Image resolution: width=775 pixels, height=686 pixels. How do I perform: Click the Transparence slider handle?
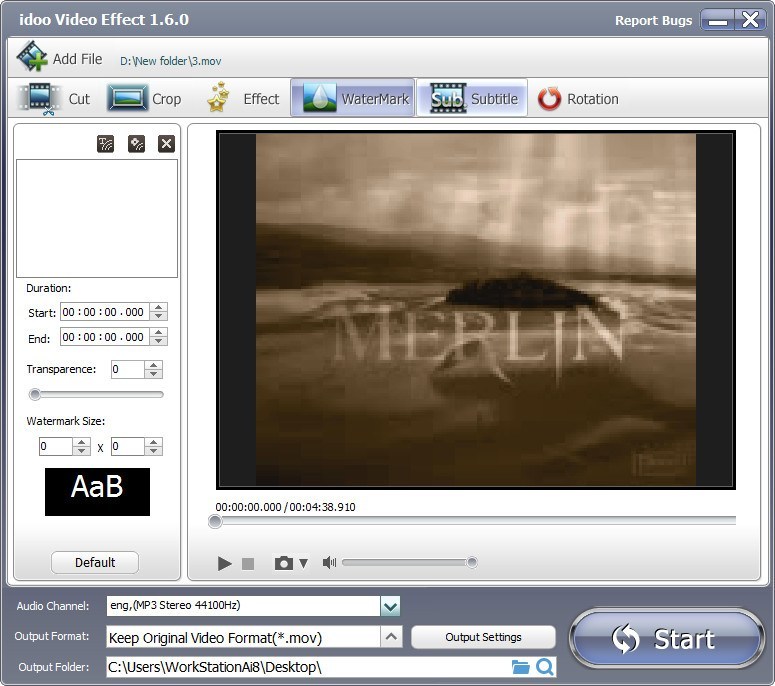click(35, 394)
